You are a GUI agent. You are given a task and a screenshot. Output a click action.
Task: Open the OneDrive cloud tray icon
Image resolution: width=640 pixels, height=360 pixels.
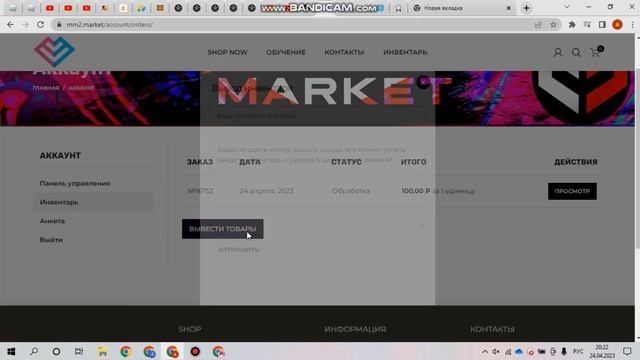[x=519, y=351]
